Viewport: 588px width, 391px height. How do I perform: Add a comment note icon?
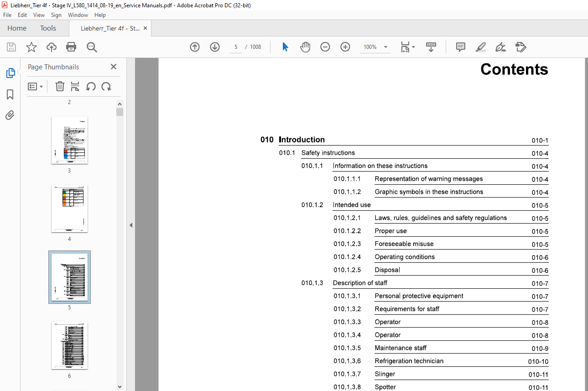click(x=461, y=47)
